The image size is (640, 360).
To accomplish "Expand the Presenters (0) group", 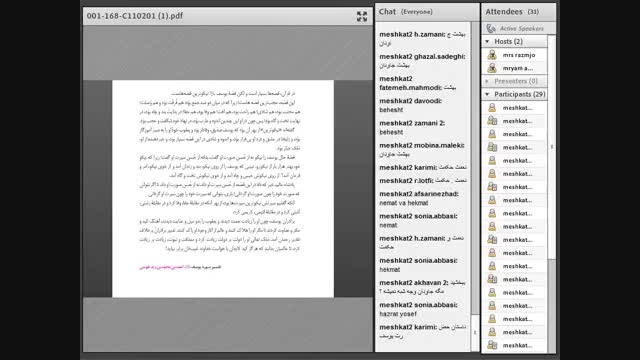I will 487,81.
